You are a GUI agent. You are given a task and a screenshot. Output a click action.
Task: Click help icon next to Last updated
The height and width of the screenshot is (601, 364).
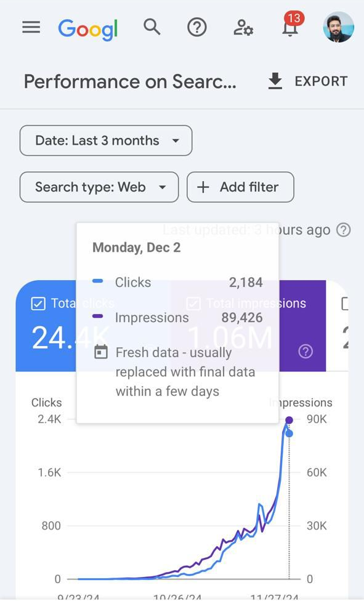pos(343,230)
